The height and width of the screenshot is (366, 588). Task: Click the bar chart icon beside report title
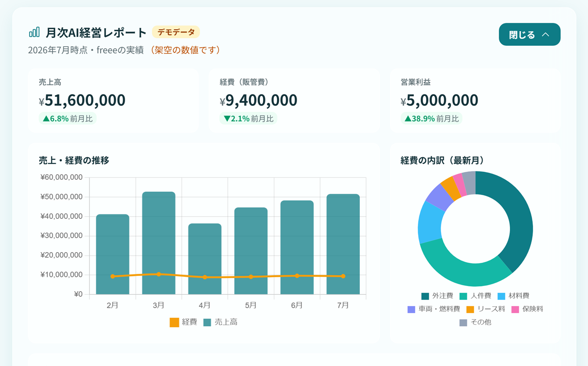[34, 32]
